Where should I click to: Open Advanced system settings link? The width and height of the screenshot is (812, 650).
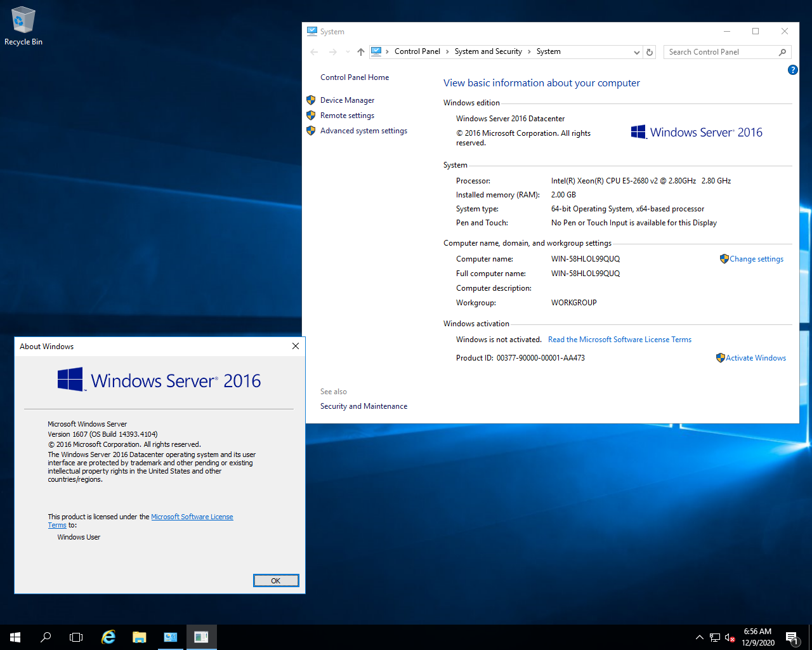coord(363,131)
